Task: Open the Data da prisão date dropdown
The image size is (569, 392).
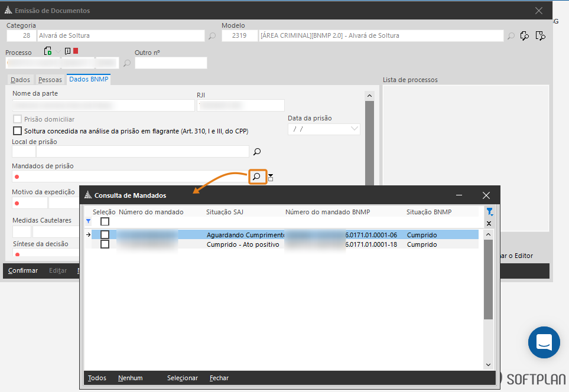Action: click(355, 129)
